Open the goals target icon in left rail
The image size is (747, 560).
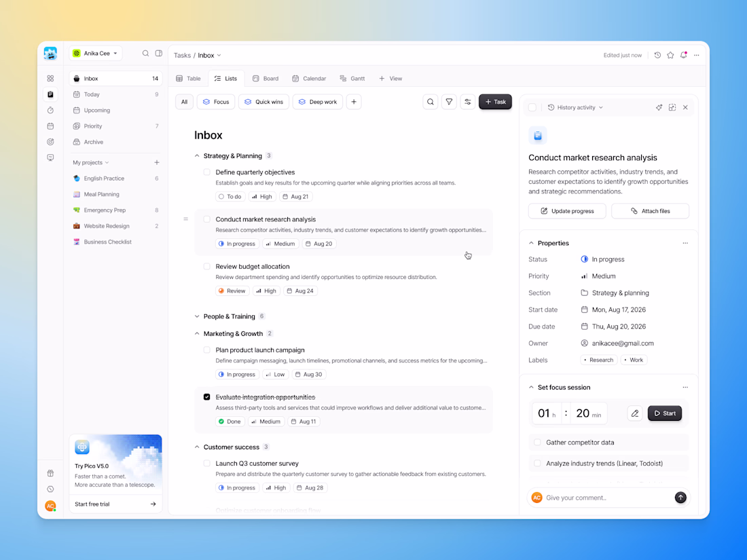tap(50, 142)
